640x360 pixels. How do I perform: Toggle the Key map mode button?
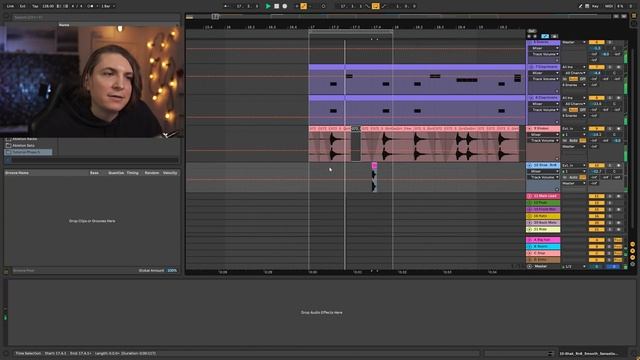(x=595, y=6)
